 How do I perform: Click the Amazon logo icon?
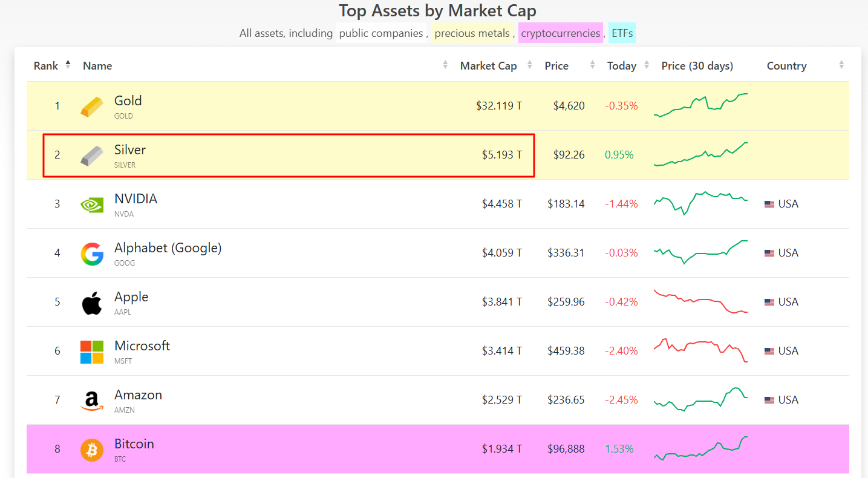click(92, 401)
